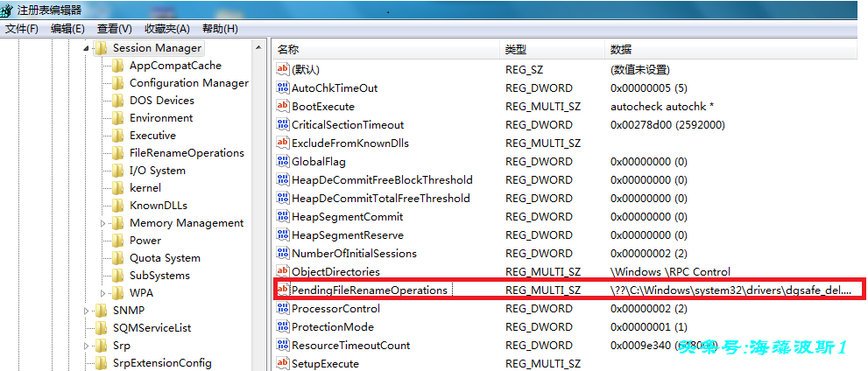Click the SQMServiceList folder icon
Image resolution: width=868 pixels, height=371 pixels.
click(101, 328)
